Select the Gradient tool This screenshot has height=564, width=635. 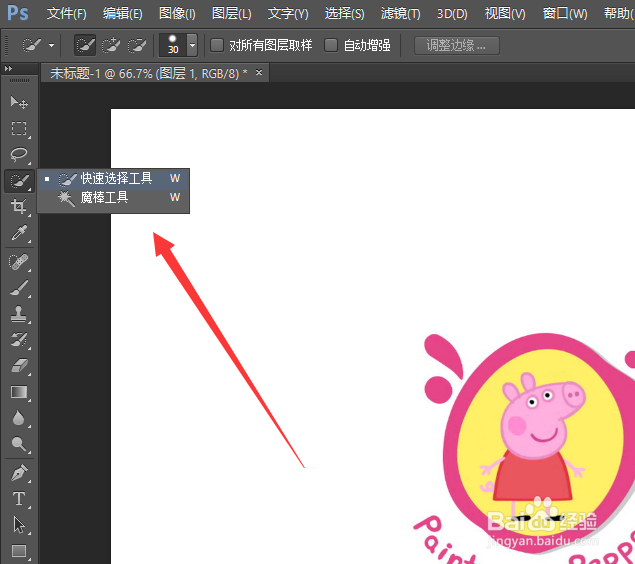19,392
